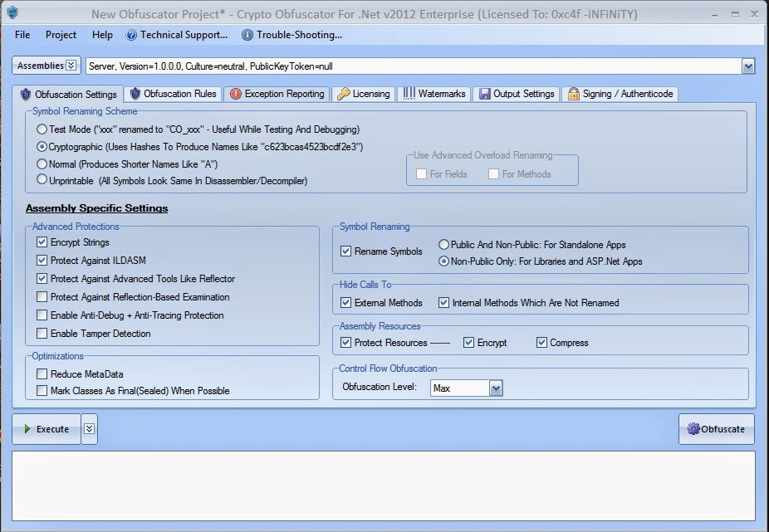Click the green Execute arrow icon

(x=26, y=429)
